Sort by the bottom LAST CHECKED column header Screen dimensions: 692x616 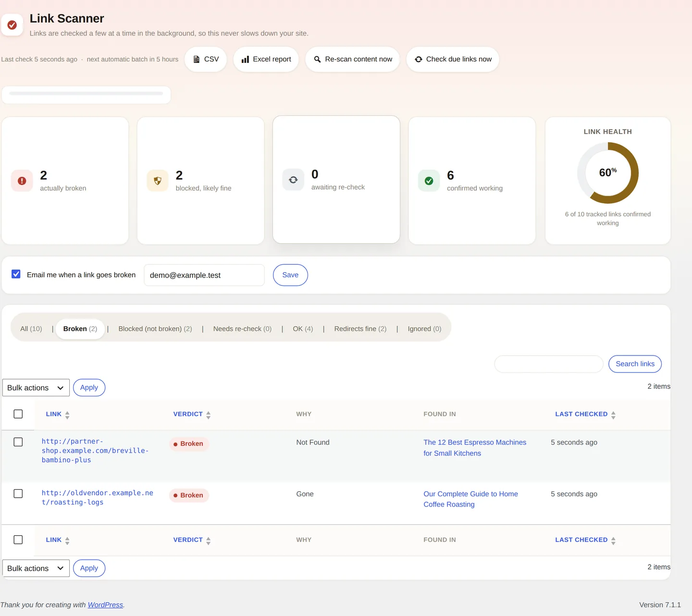(x=581, y=540)
